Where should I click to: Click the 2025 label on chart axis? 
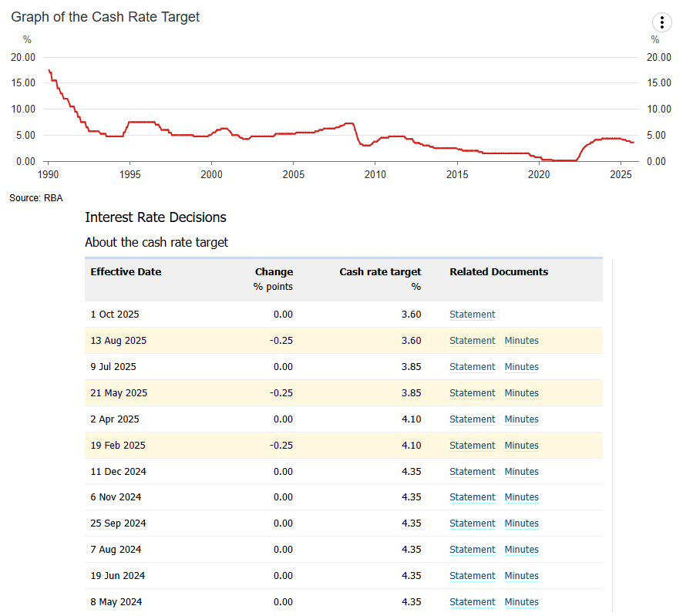coord(621,175)
